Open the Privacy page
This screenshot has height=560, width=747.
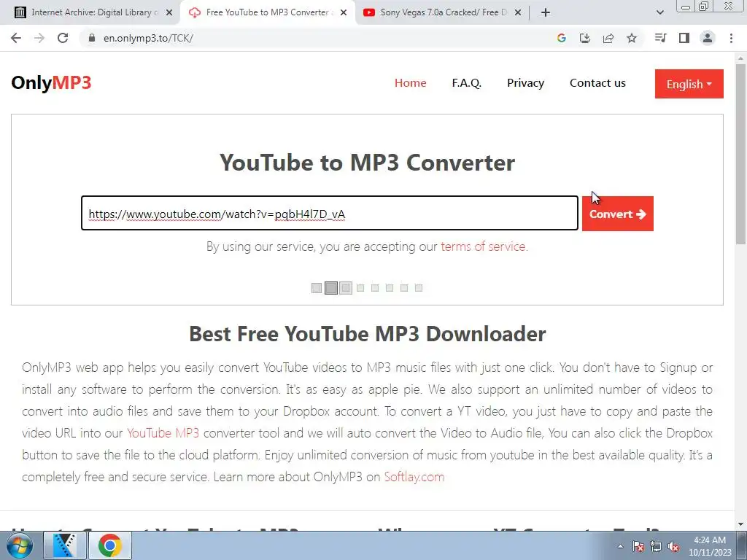[x=525, y=83]
